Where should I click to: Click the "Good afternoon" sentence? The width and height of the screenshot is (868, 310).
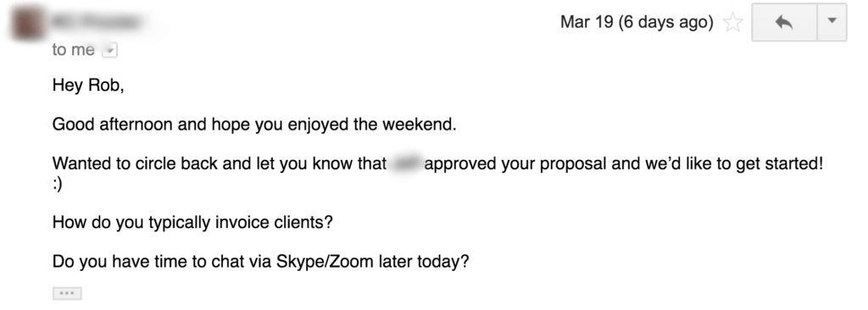[254, 125]
